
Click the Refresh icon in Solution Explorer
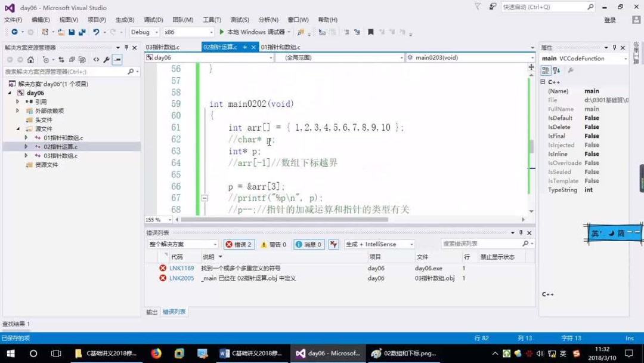click(61, 60)
